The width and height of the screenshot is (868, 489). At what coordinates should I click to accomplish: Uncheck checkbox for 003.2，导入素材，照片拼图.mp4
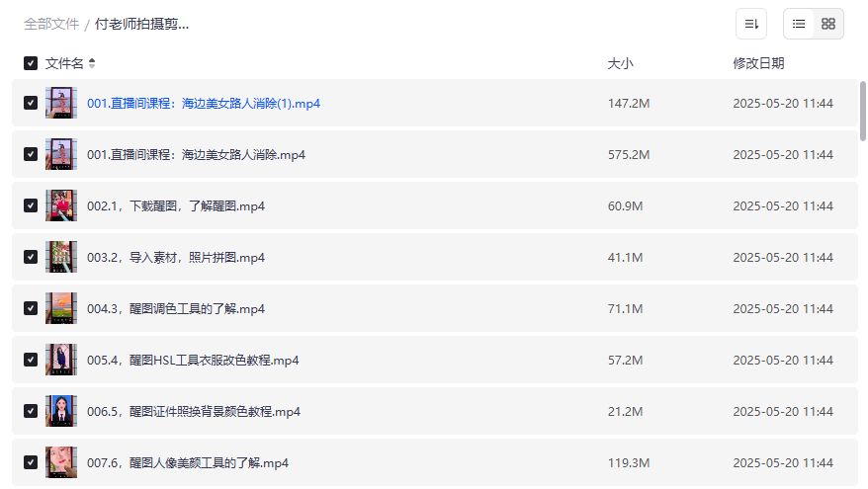click(31, 257)
